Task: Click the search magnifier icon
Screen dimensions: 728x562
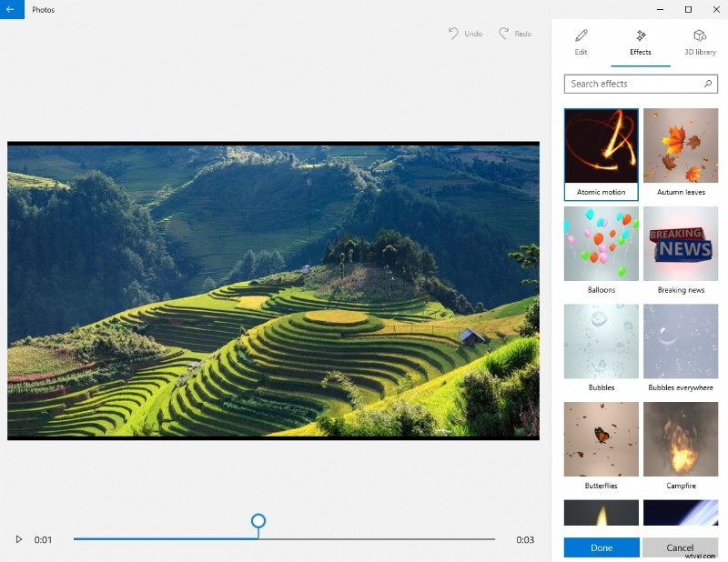Action: (707, 83)
